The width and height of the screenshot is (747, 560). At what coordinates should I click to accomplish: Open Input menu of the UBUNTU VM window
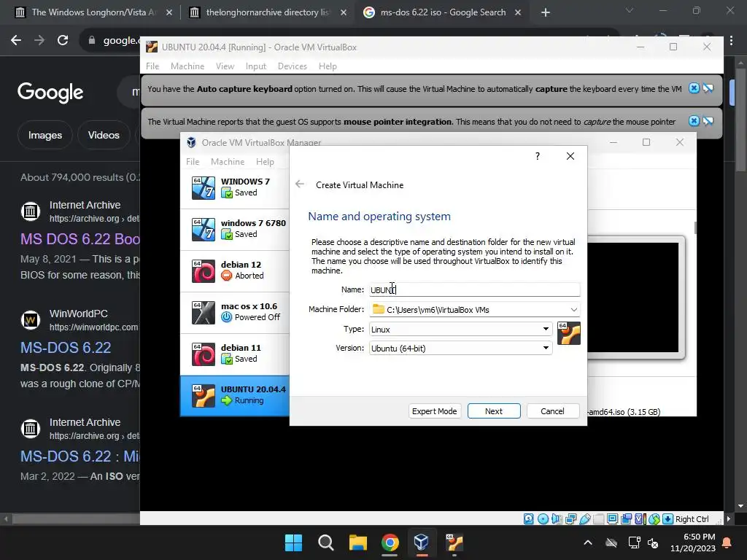pyautogui.click(x=256, y=66)
